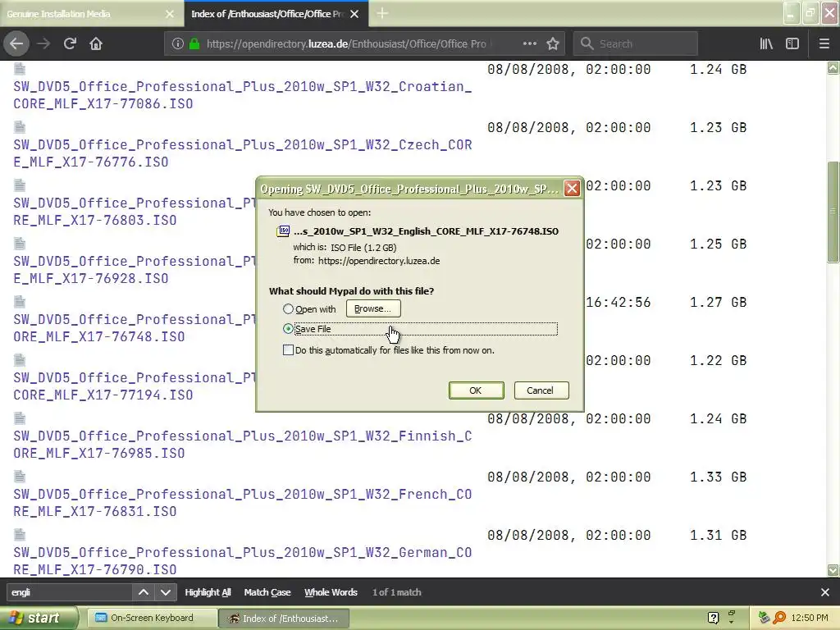Close the Genuine Installation Media tab
Viewport: 840px width, 630px height.
pyautogui.click(x=170, y=14)
